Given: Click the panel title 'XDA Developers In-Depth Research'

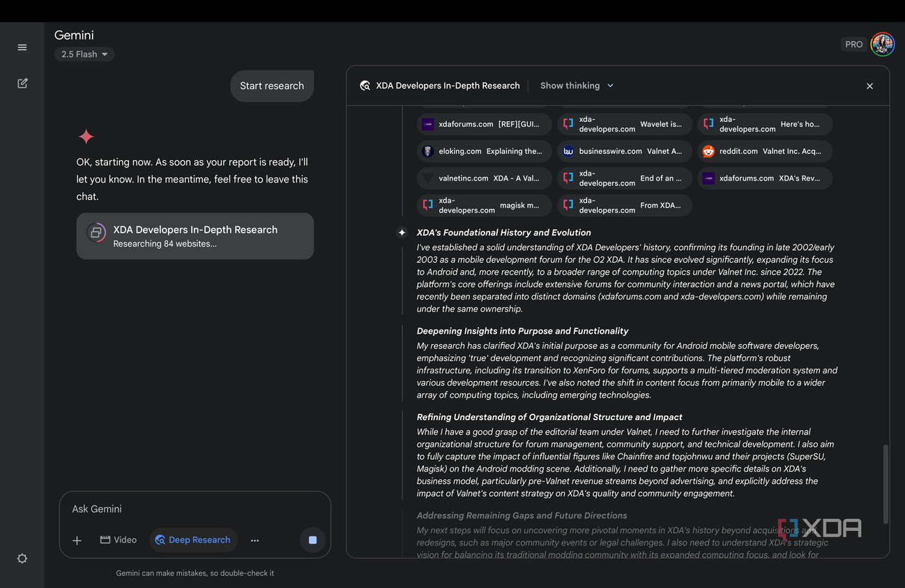Looking at the screenshot, I should click(448, 86).
